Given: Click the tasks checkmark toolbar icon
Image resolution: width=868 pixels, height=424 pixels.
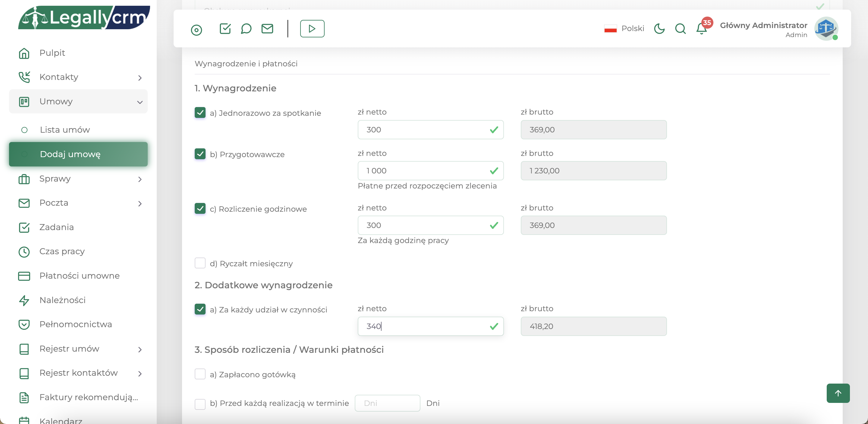Looking at the screenshot, I should (x=225, y=29).
